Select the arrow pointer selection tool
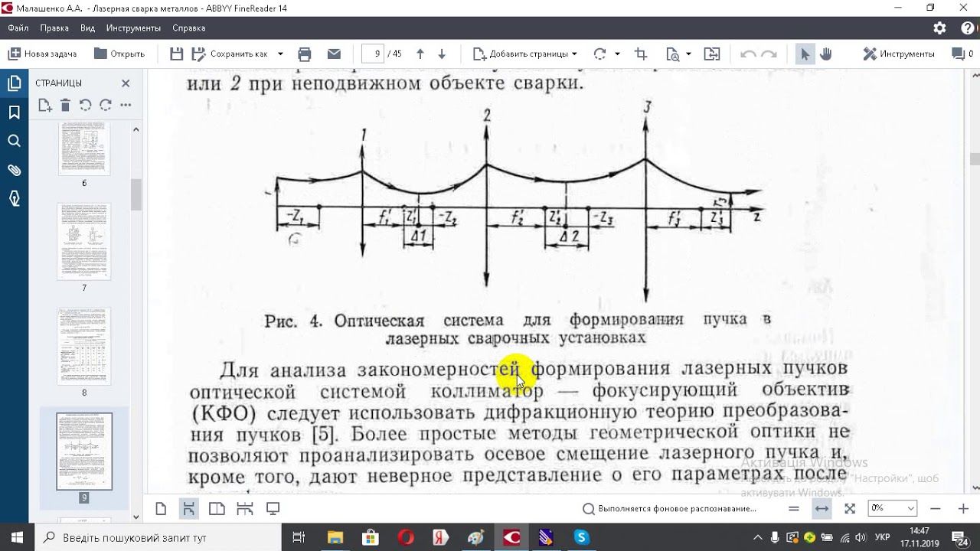 click(805, 54)
